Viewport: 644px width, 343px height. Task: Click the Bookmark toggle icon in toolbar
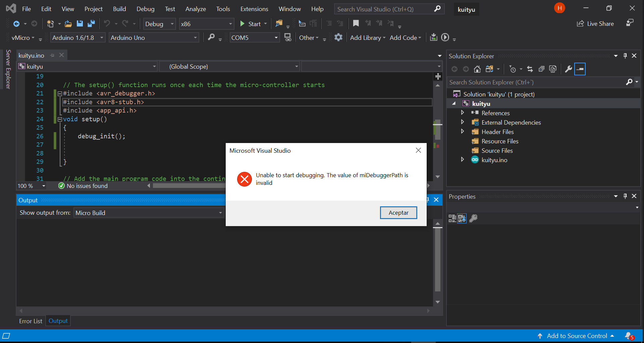tap(356, 23)
